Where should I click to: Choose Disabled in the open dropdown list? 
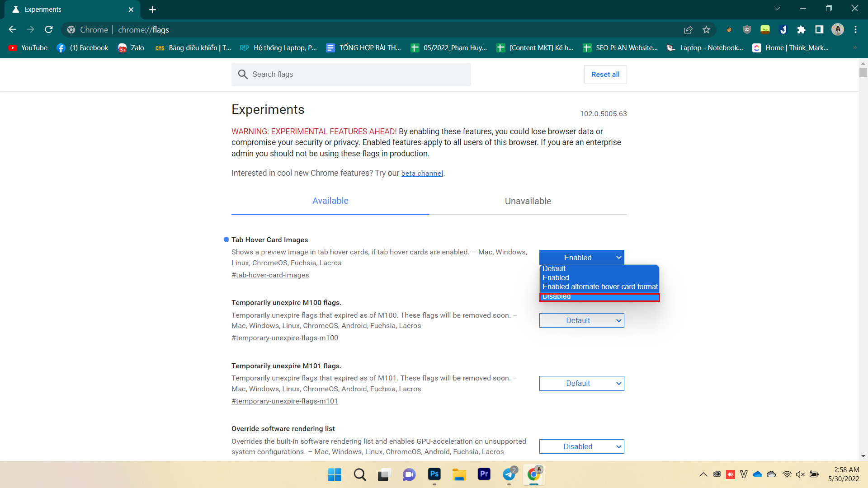[599, 297]
